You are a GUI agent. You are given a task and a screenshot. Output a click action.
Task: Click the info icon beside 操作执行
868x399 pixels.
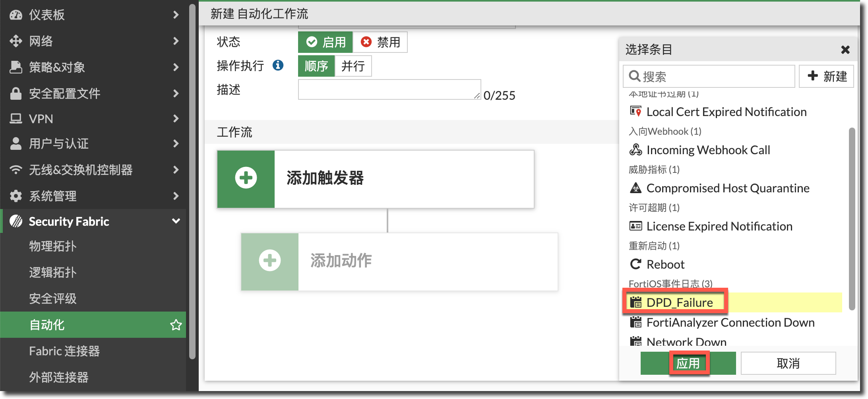[278, 65]
